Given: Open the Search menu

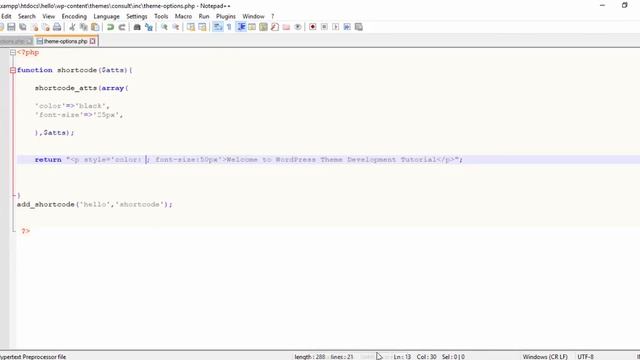Looking at the screenshot, I should pos(27,16).
